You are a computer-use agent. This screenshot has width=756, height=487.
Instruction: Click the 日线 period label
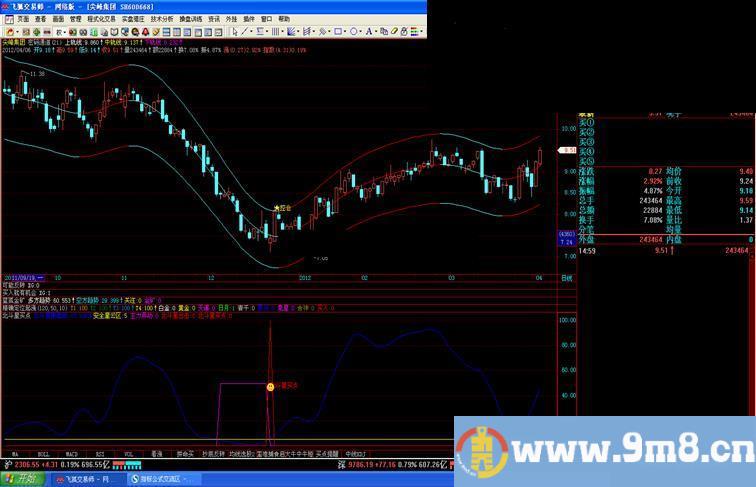click(x=566, y=278)
